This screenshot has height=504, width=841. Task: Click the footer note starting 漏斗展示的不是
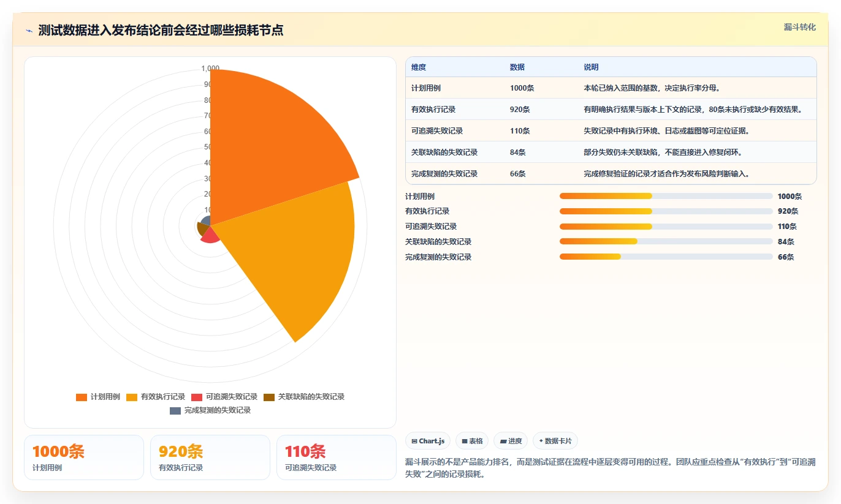coord(611,468)
